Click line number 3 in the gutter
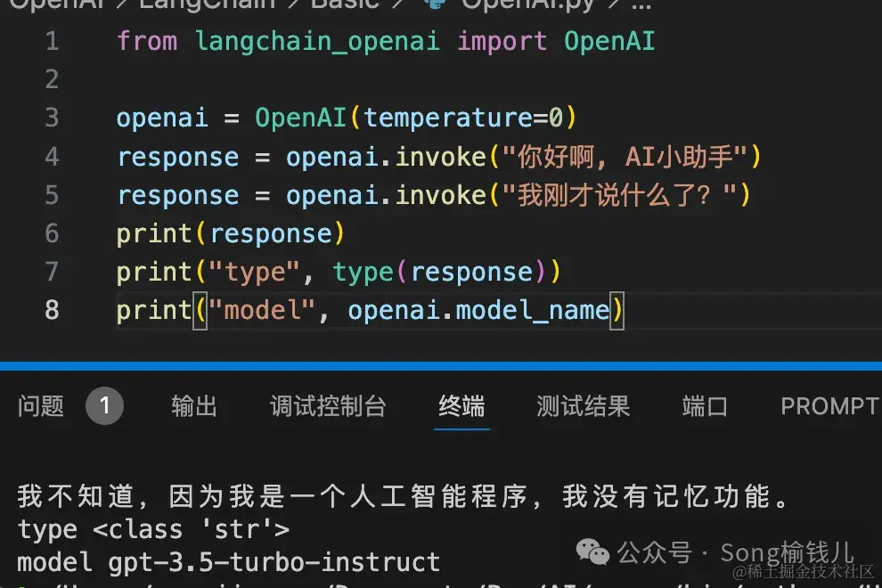882x588 pixels. pyautogui.click(x=51, y=117)
